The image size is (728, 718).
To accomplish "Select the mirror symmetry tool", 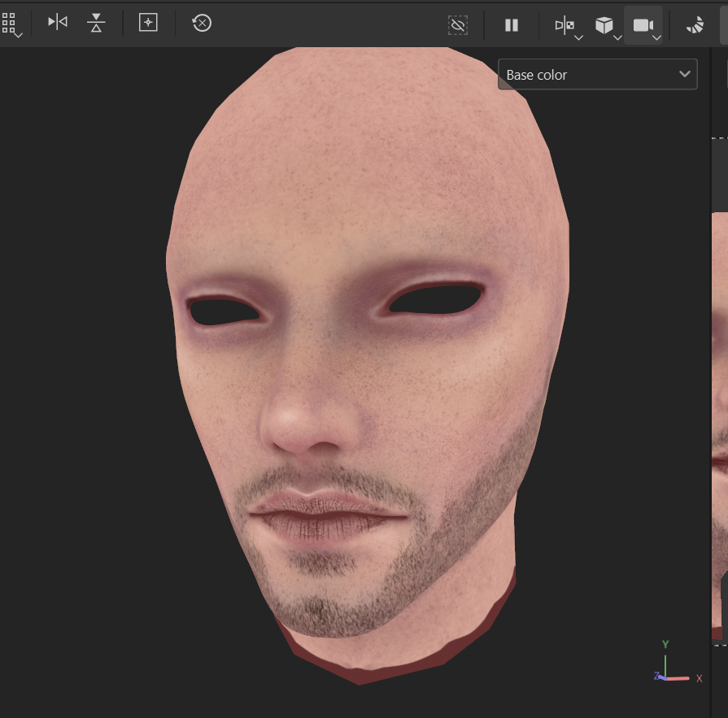I will (x=57, y=24).
